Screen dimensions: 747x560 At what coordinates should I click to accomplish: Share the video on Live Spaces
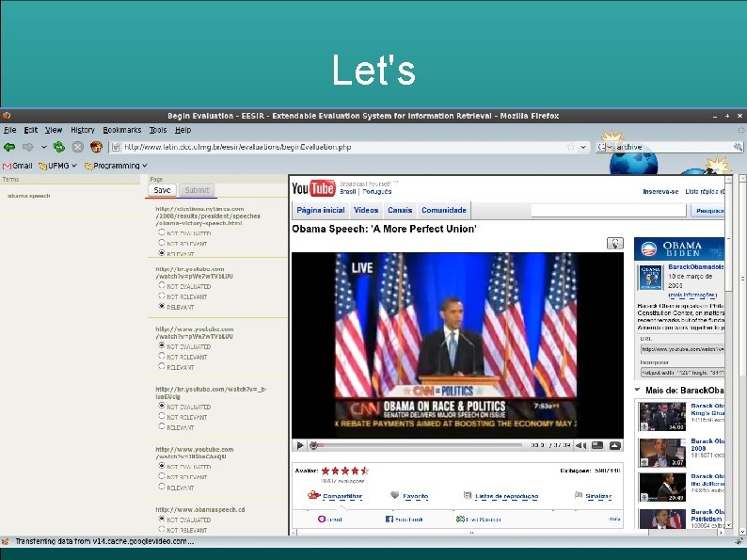[x=478, y=519]
